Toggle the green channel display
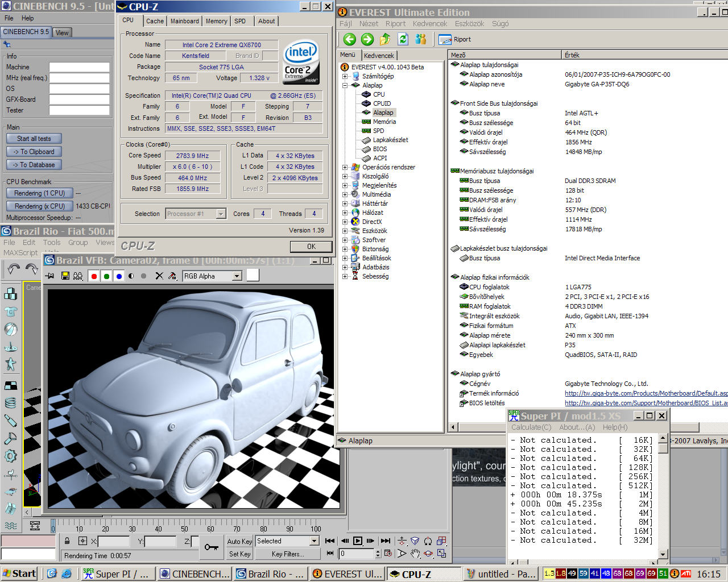 [106, 276]
